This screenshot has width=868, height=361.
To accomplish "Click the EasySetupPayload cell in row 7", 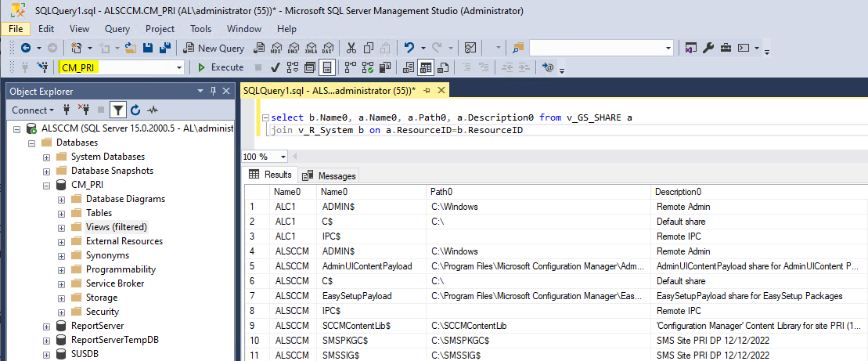I will click(x=372, y=296).
